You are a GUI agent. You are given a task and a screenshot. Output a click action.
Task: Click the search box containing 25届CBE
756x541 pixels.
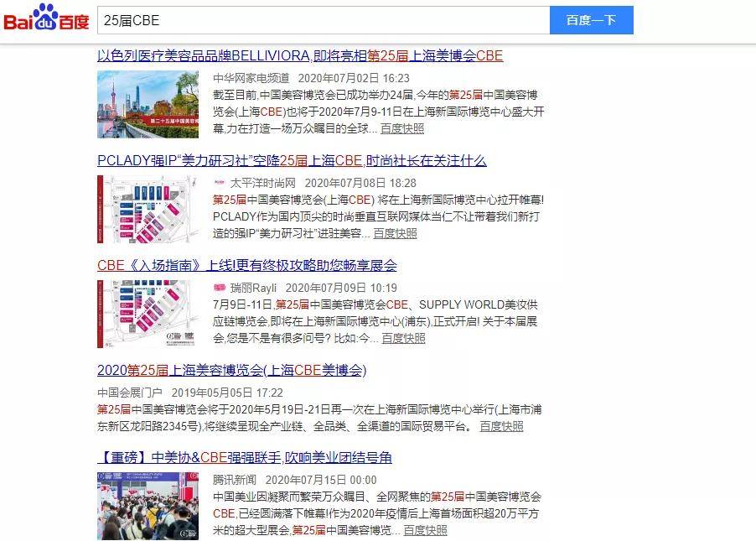point(324,20)
